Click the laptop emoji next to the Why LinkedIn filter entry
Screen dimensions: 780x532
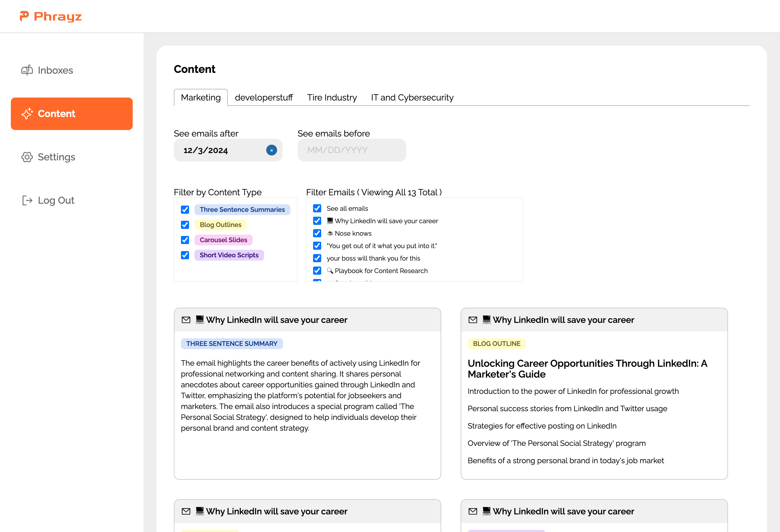point(330,220)
